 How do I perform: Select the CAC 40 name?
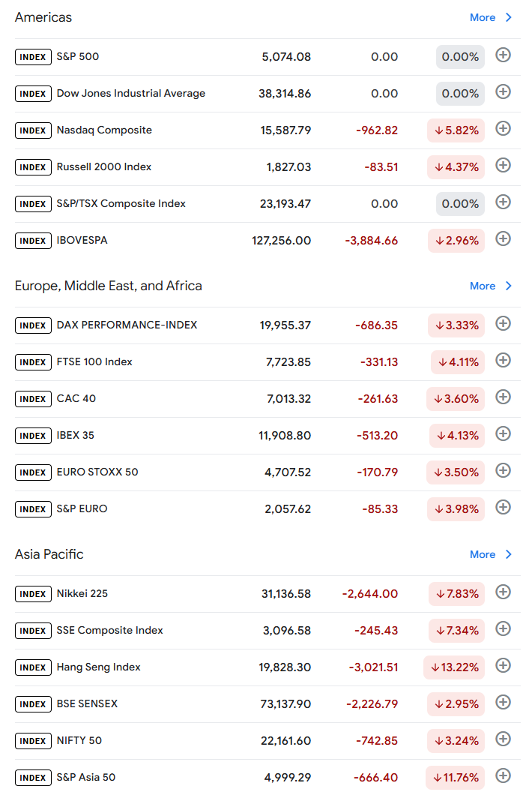click(x=76, y=398)
